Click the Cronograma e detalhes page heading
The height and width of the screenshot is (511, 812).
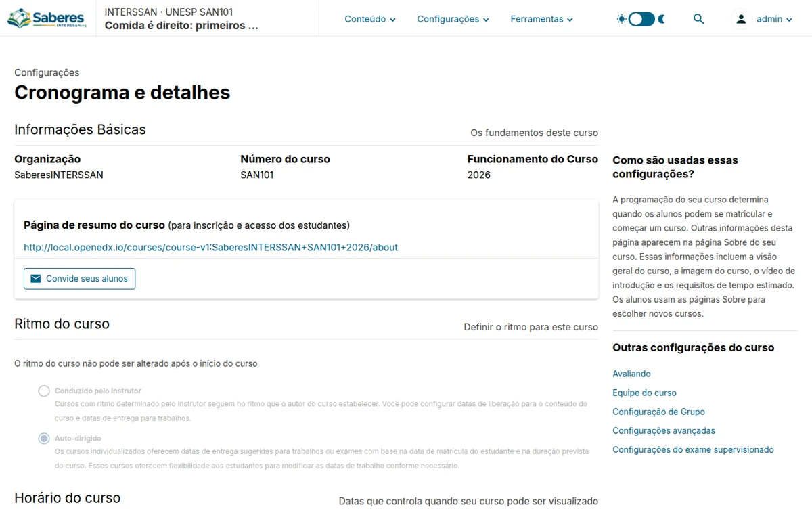click(x=122, y=92)
